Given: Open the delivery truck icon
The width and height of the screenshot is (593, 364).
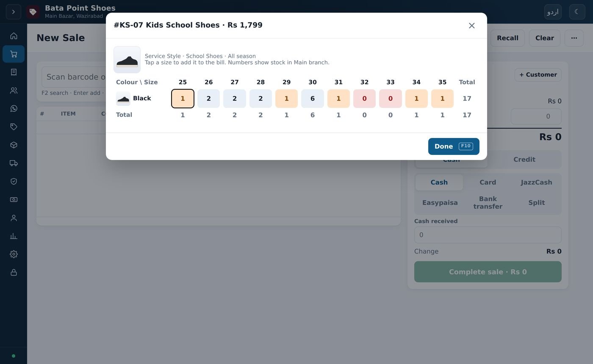Looking at the screenshot, I should click(14, 163).
